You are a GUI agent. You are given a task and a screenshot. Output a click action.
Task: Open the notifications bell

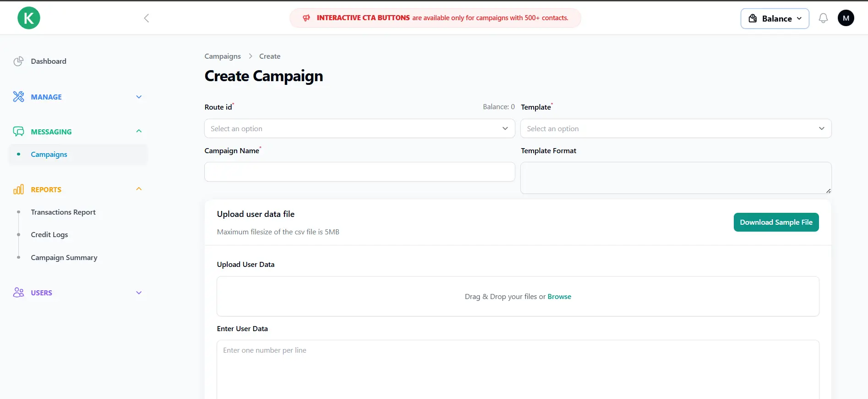point(823,18)
